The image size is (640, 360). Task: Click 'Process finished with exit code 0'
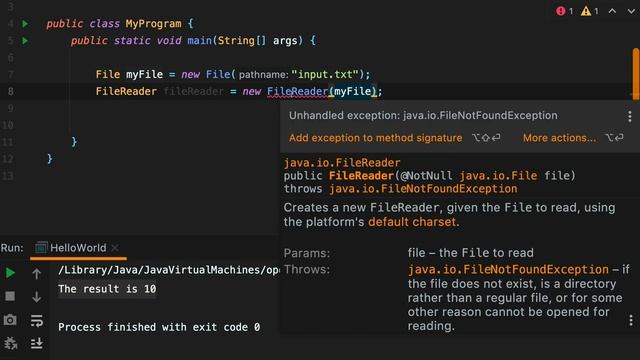159,327
